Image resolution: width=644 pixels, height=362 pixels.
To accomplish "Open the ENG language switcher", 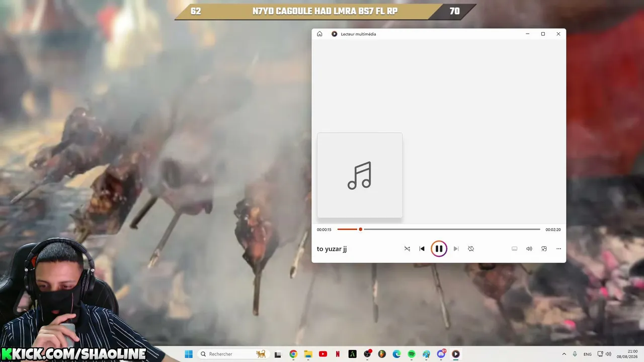I will click(588, 354).
